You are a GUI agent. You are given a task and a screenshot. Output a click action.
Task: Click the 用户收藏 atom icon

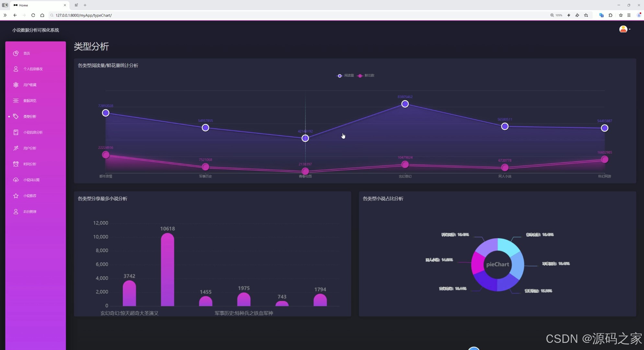[16, 85]
